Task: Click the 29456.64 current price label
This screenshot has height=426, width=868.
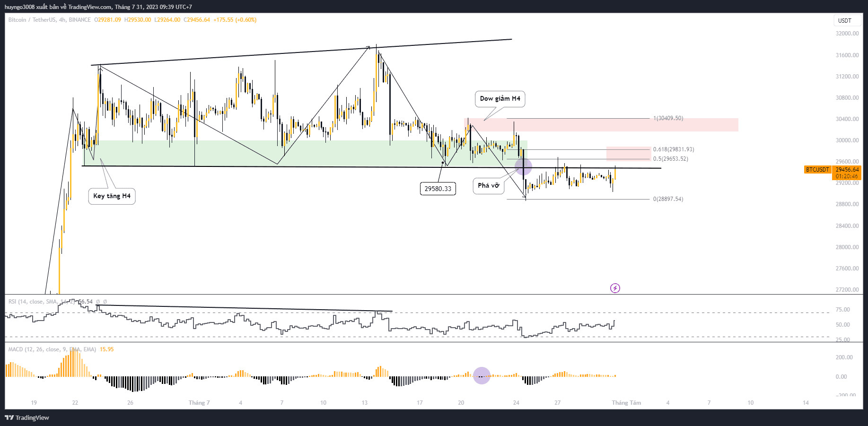Action: (x=847, y=169)
